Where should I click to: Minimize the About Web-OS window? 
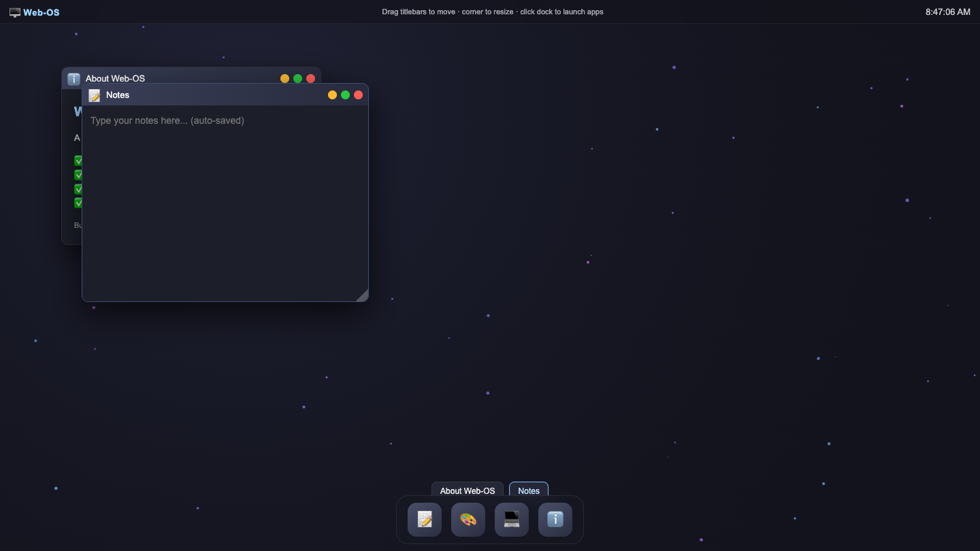[x=285, y=79]
